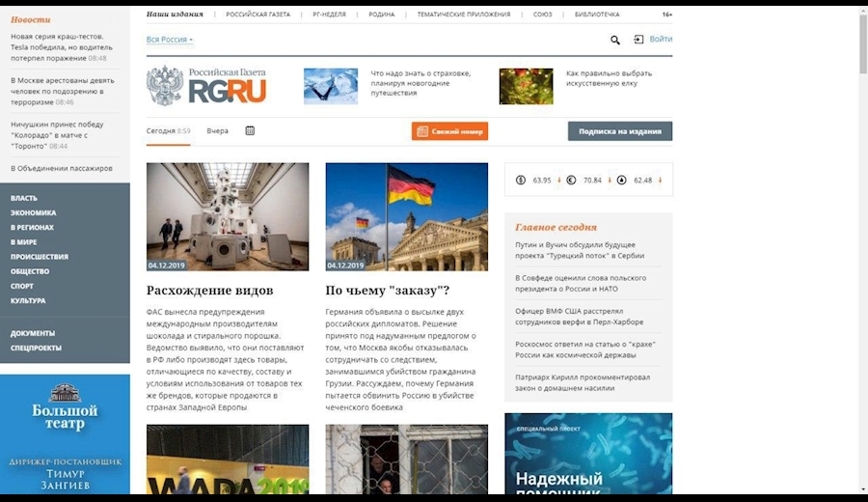Click the RG.RU logo
This screenshot has width=868, height=502.
(x=206, y=87)
